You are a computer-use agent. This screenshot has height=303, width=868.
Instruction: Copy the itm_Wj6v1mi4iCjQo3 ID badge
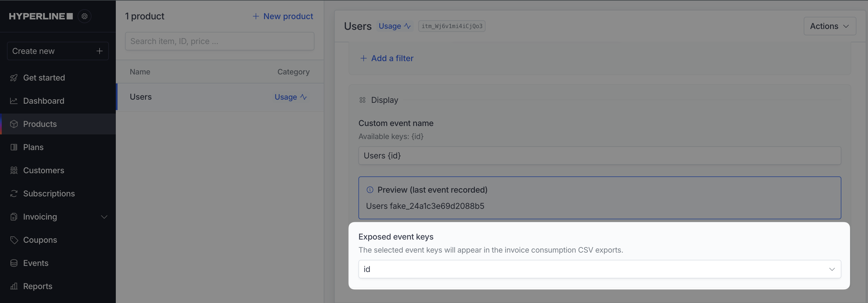click(452, 26)
